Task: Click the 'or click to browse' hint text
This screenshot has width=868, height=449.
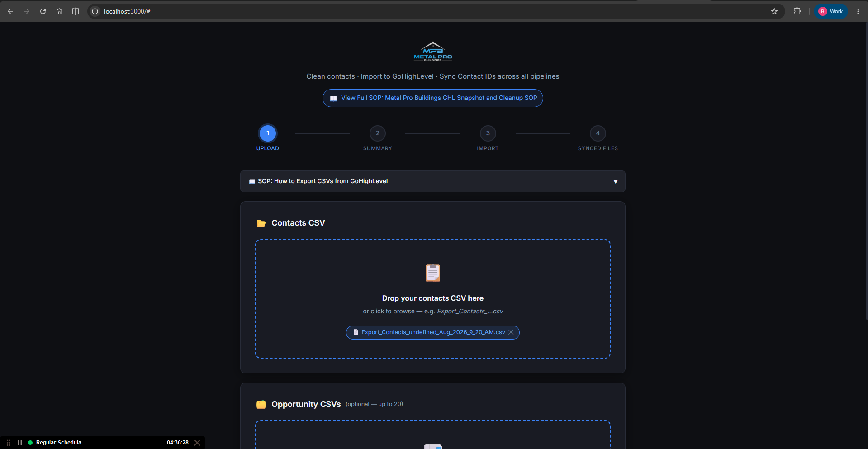Action: 433,312
